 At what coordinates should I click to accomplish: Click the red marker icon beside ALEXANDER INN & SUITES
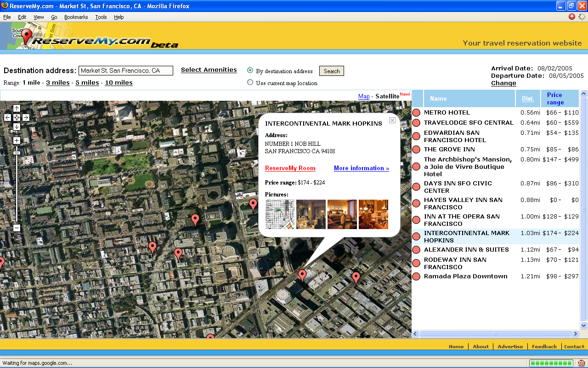point(416,250)
